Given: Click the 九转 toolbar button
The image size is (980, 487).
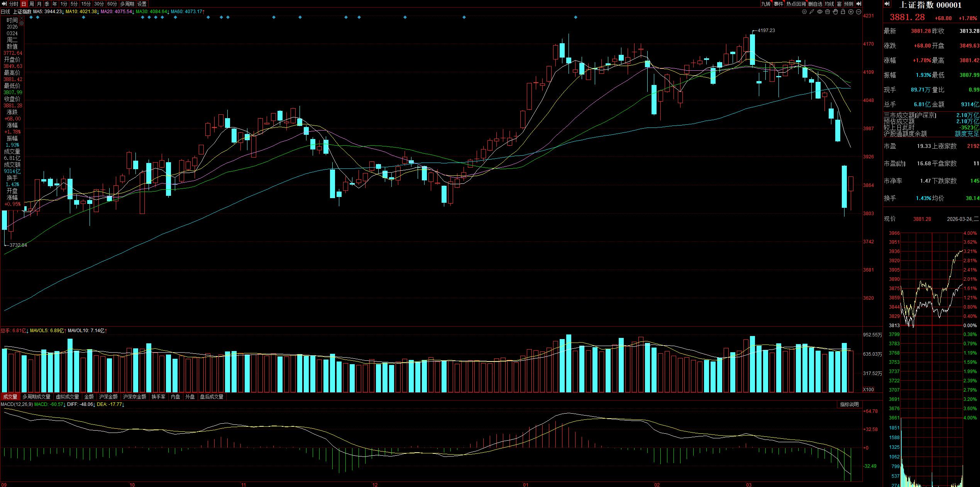Looking at the screenshot, I should [766, 4].
